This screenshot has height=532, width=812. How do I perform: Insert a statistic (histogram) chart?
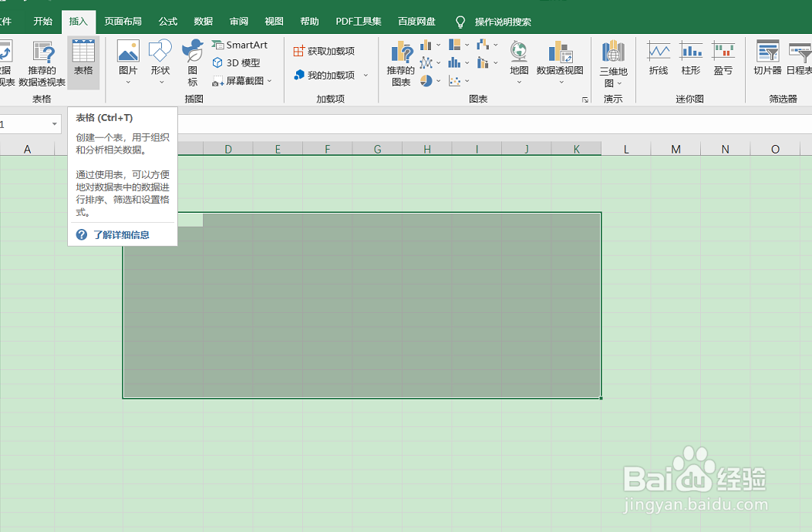click(x=455, y=62)
